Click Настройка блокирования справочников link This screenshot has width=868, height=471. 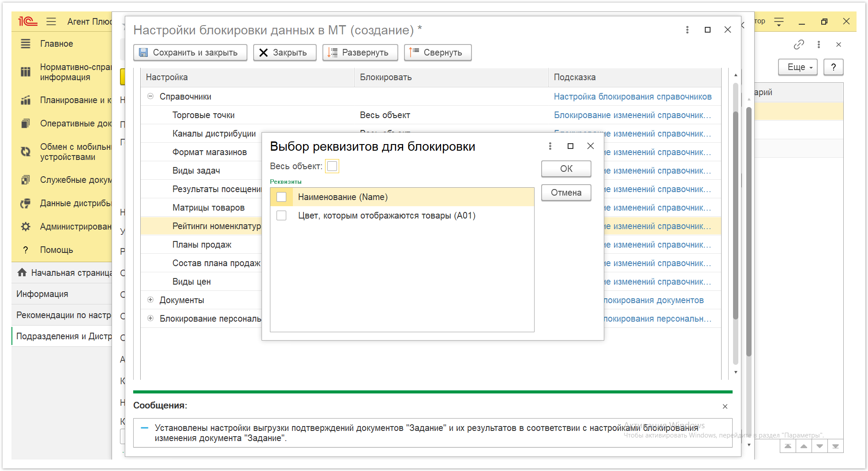pos(632,96)
